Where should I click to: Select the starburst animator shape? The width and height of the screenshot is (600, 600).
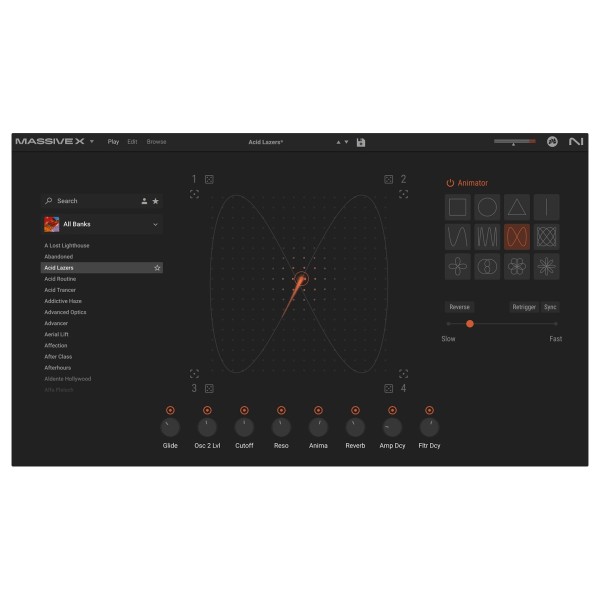point(546,266)
